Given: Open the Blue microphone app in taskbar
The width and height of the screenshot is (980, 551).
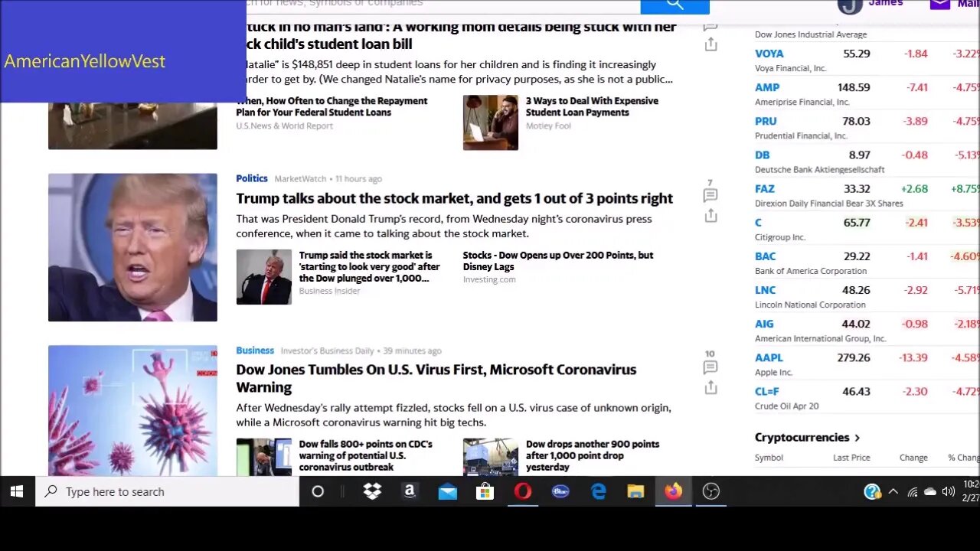Looking at the screenshot, I should [560, 491].
